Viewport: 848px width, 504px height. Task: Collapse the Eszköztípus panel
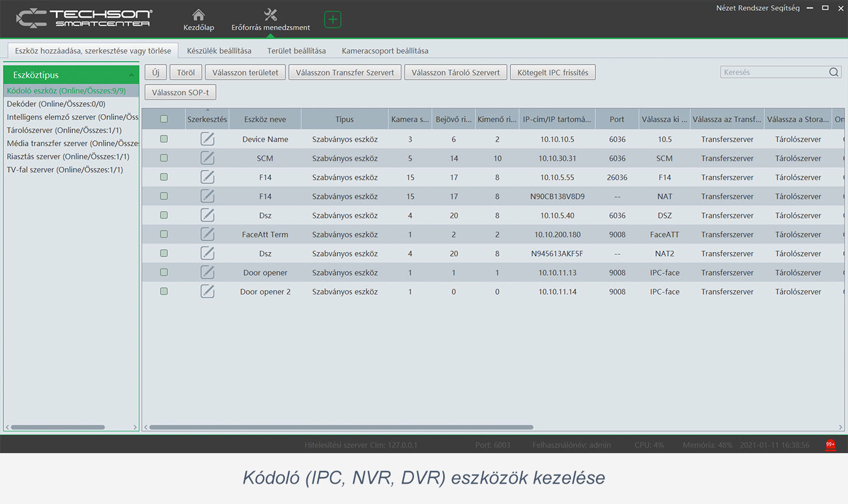click(132, 75)
